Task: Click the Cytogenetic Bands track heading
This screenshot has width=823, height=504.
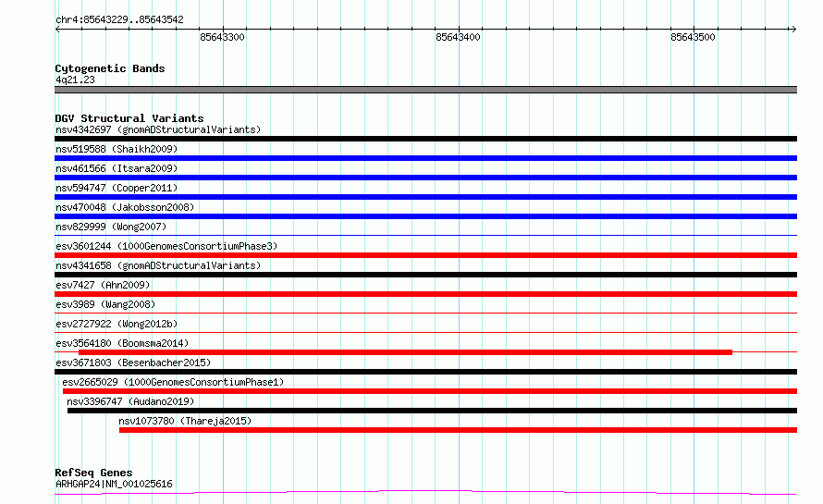Action: tap(110, 68)
